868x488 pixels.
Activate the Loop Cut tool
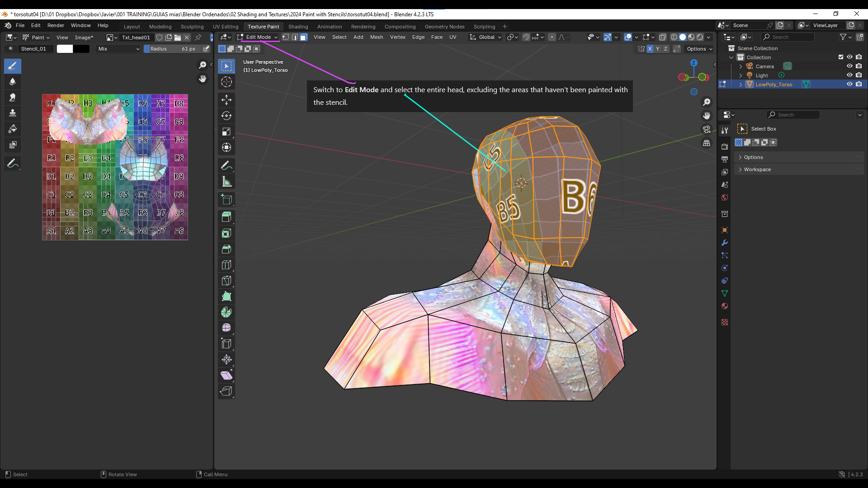(x=226, y=265)
